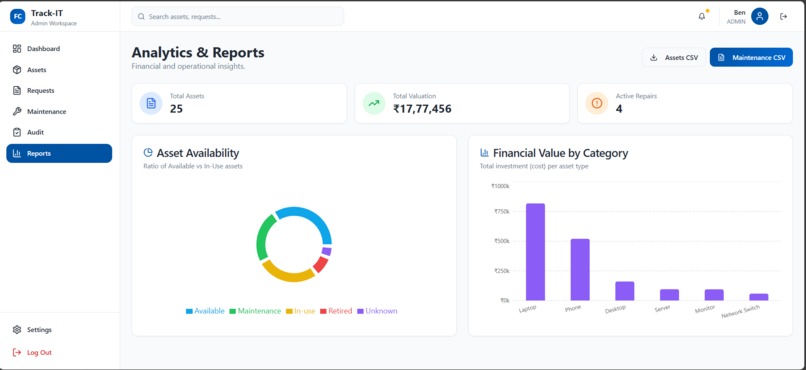This screenshot has height=370, width=806.
Task: Click the Ben user avatar icon
Action: [759, 16]
